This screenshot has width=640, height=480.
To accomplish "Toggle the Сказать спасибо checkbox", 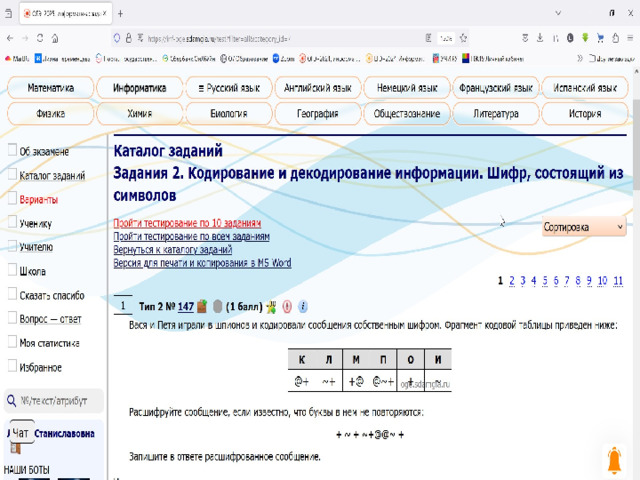I will [12, 293].
